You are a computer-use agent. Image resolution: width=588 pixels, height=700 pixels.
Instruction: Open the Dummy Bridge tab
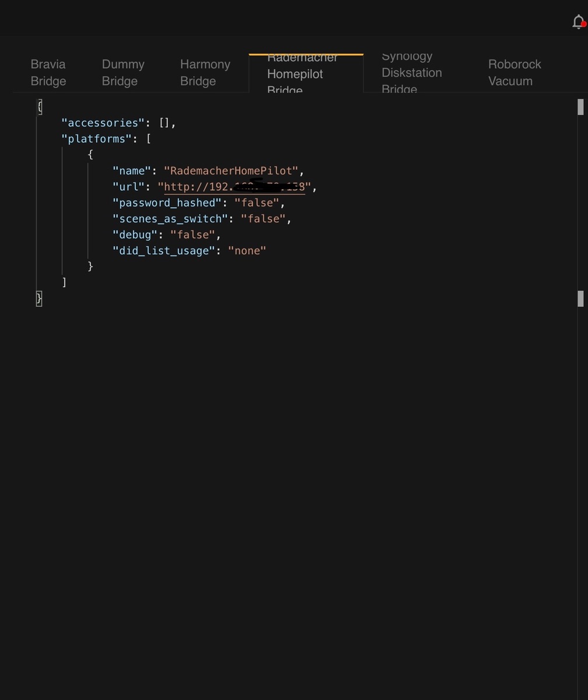123,72
